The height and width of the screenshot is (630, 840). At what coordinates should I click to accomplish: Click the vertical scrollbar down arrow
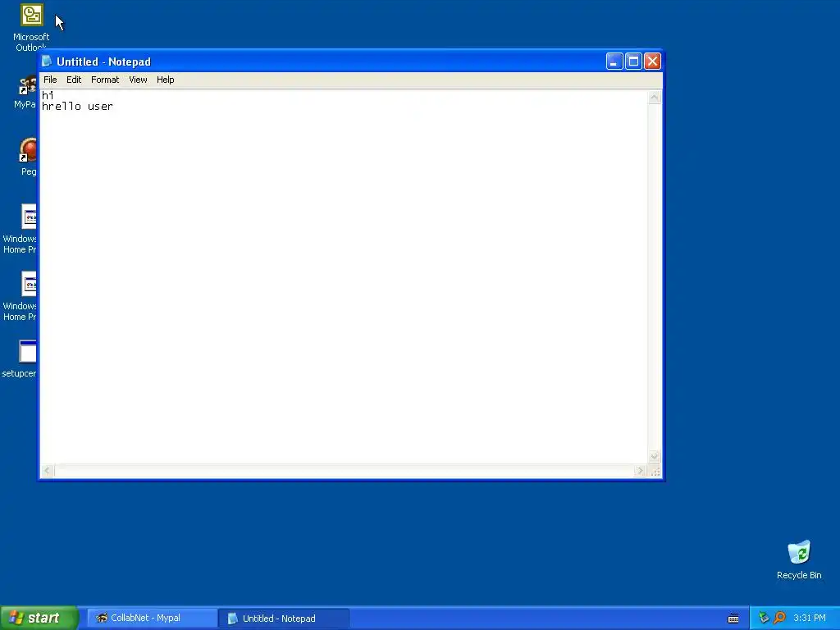[655, 456]
